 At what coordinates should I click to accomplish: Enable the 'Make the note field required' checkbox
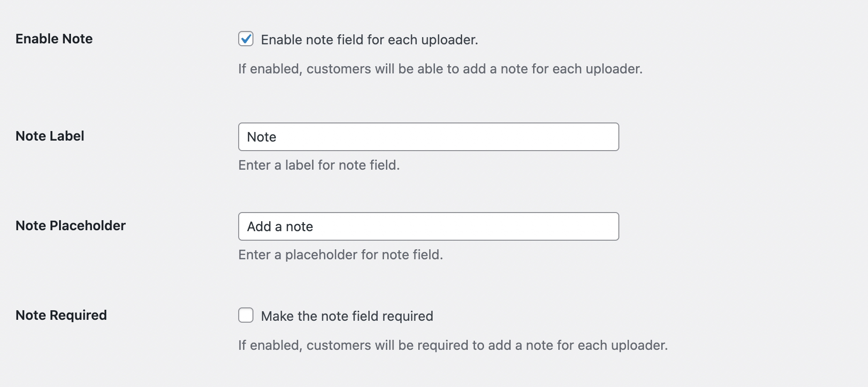[x=246, y=315]
